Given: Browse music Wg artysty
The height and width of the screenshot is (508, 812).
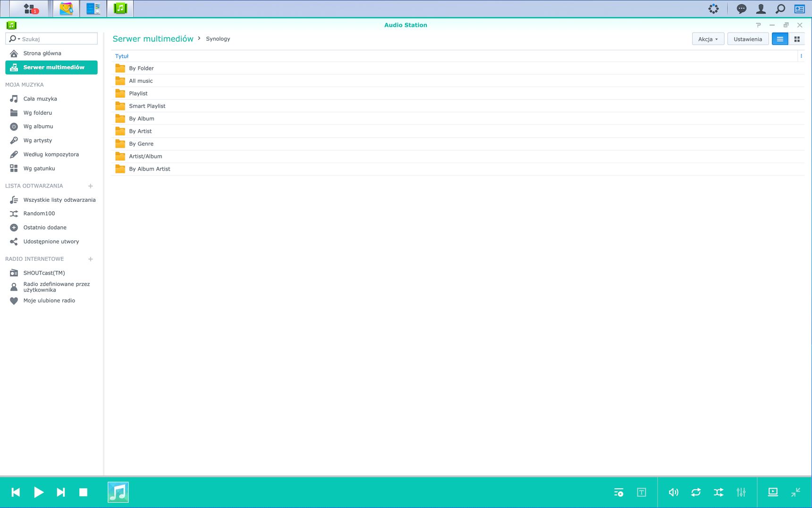Looking at the screenshot, I should tap(51, 140).
